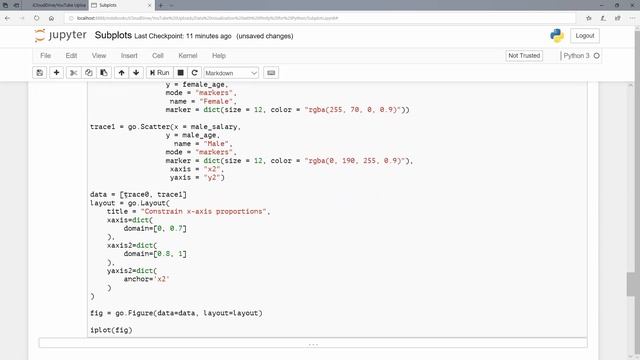640x360 pixels.
Task: Click browser back arrow
Action: (x=7, y=18)
